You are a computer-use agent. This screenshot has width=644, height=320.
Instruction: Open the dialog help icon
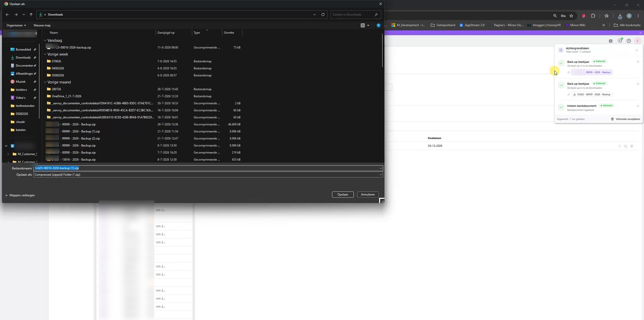[378, 25]
